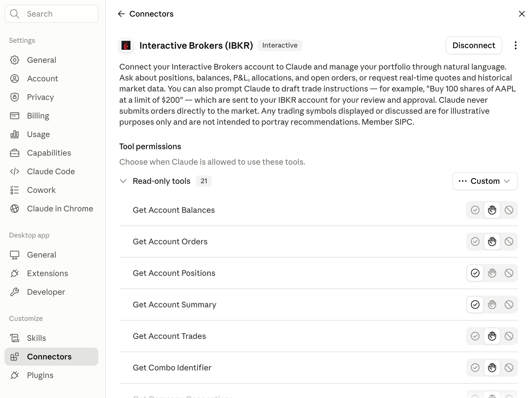Viewport: 532px width, 398px height.
Task: Block the Get Account Summary tool
Action: (509, 305)
